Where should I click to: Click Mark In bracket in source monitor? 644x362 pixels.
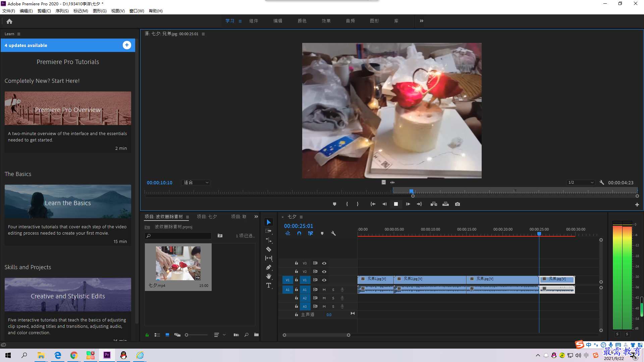pyautogui.click(x=347, y=204)
